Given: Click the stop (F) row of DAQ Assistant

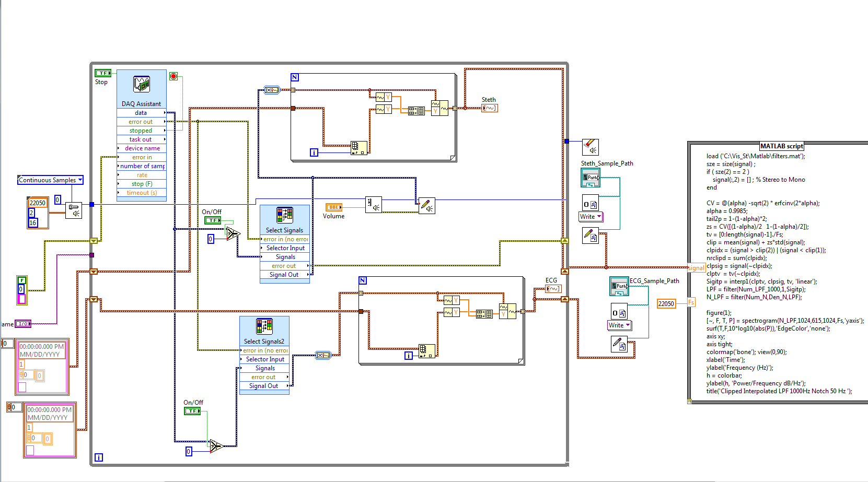Looking at the screenshot, I should tap(142, 184).
